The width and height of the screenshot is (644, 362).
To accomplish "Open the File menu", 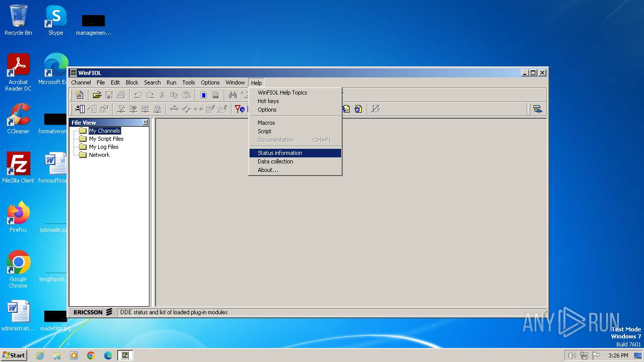I will tap(101, 82).
